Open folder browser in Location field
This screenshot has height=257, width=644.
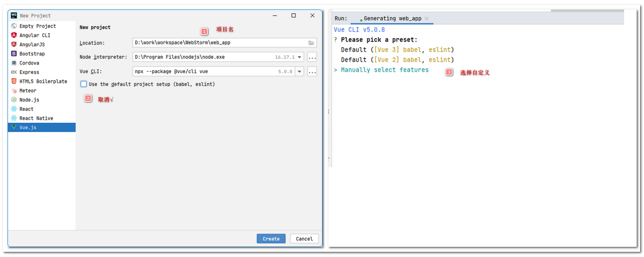tap(311, 43)
